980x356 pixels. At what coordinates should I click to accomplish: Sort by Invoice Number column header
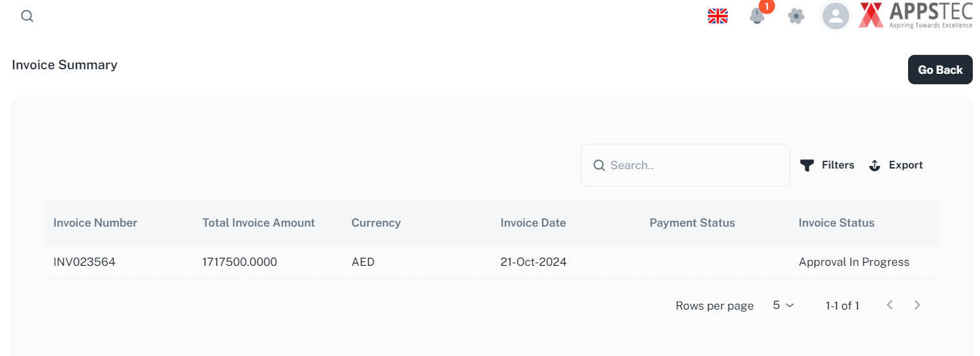tap(95, 223)
